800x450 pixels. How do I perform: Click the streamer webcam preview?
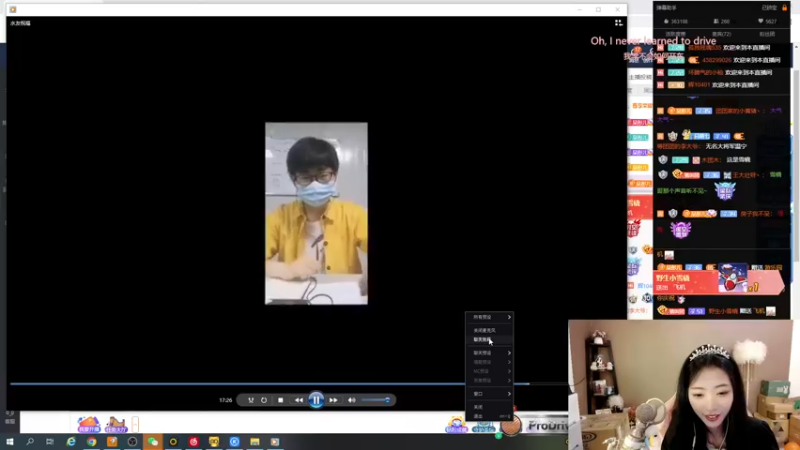point(681,385)
